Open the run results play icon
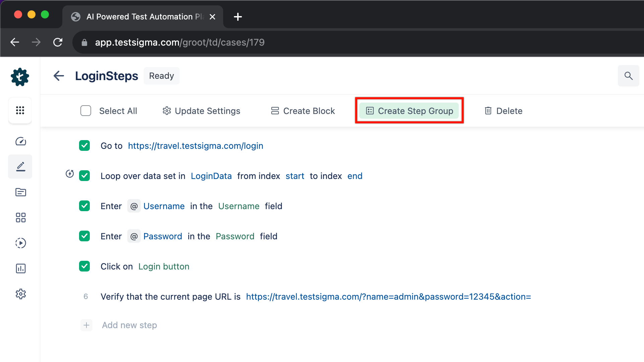644x362 pixels. (x=21, y=243)
